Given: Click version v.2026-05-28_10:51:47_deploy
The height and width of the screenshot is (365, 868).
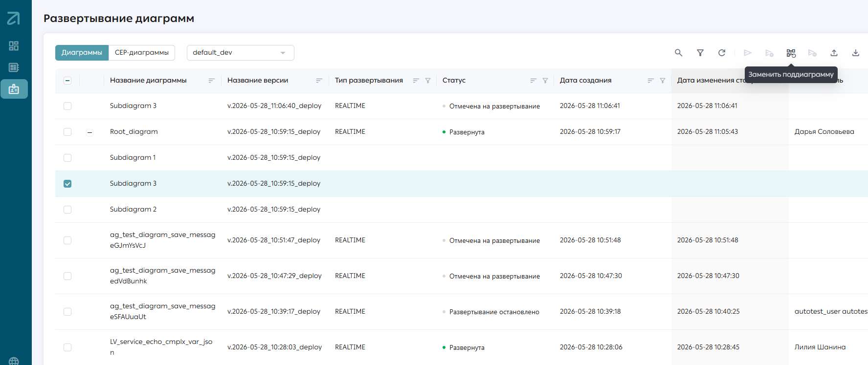Looking at the screenshot, I should point(274,240).
